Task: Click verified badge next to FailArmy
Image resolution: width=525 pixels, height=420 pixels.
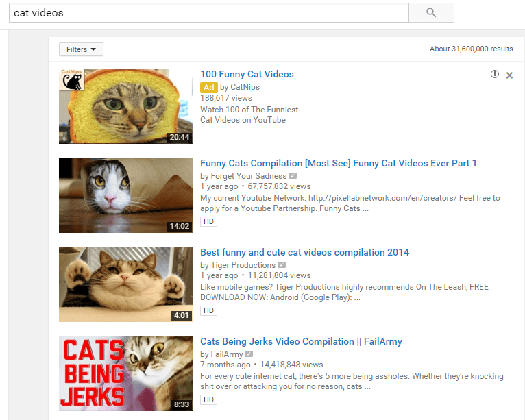Action: pyautogui.click(x=249, y=354)
